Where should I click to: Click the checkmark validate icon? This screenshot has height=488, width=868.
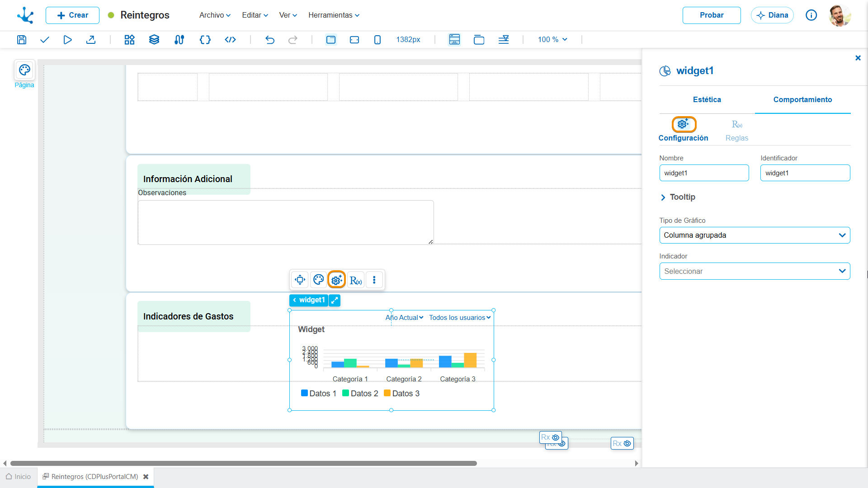tap(44, 40)
